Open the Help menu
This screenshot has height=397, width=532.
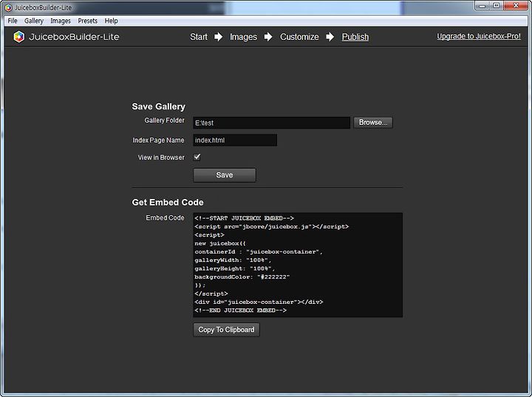pyautogui.click(x=111, y=21)
